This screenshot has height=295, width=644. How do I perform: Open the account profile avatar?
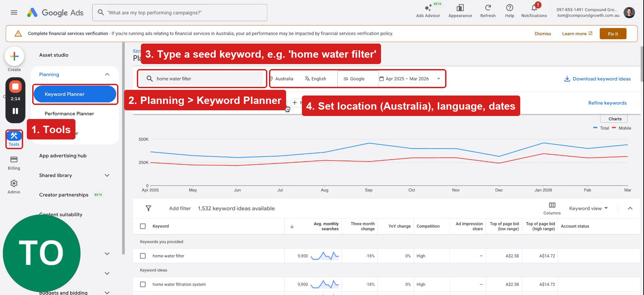(629, 12)
